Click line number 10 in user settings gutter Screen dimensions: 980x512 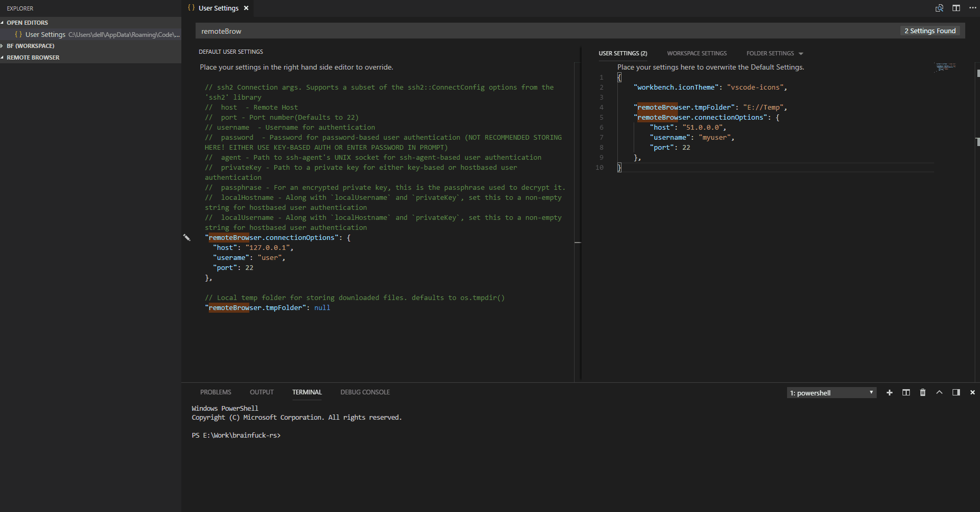tap(599, 167)
